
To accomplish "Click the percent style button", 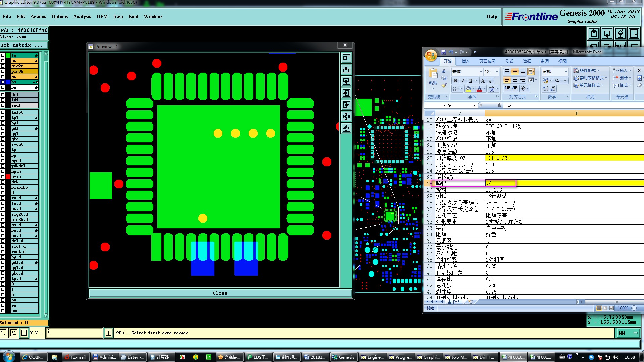I will [557, 81].
